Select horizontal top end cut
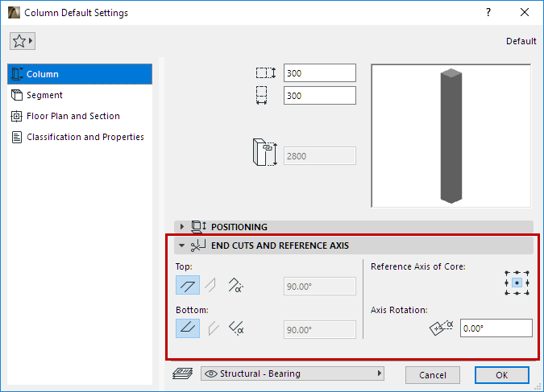 point(188,286)
